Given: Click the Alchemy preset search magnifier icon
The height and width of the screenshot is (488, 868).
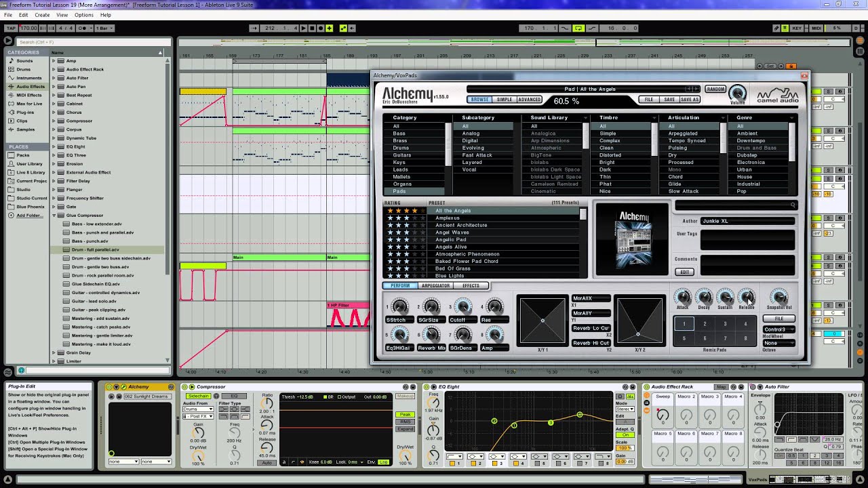Looking at the screenshot, I should pyautogui.click(x=792, y=205).
